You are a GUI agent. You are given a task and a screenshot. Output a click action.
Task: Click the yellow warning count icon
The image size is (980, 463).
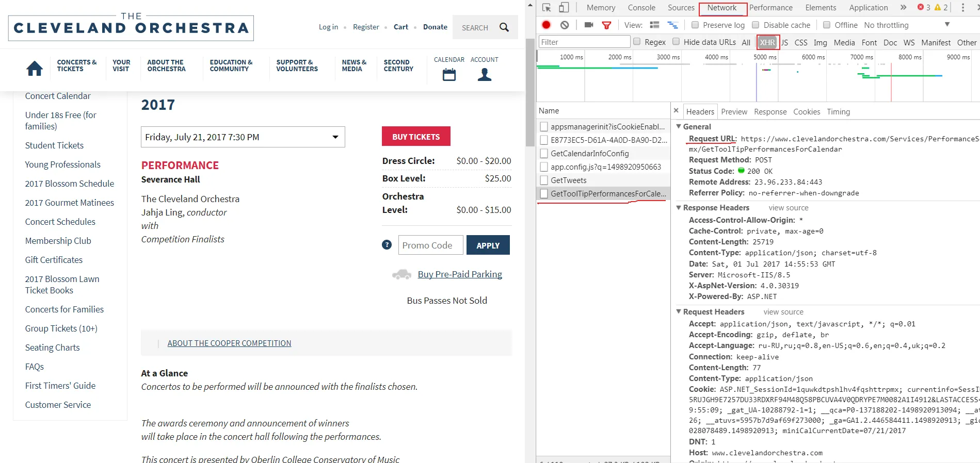click(x=938, y=7)
